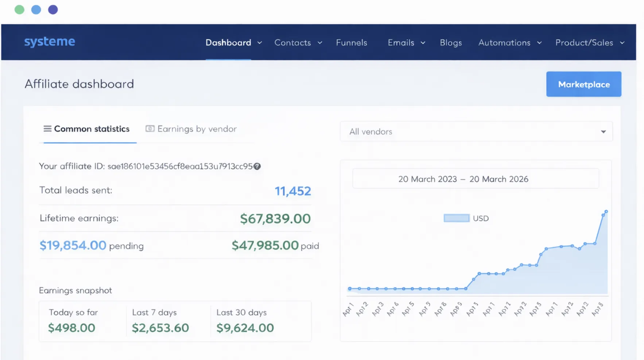Image resolution: width=644 pixels, height=360 pixels.
Task: Open the All vendors dropdown
Action: [476, 131]
